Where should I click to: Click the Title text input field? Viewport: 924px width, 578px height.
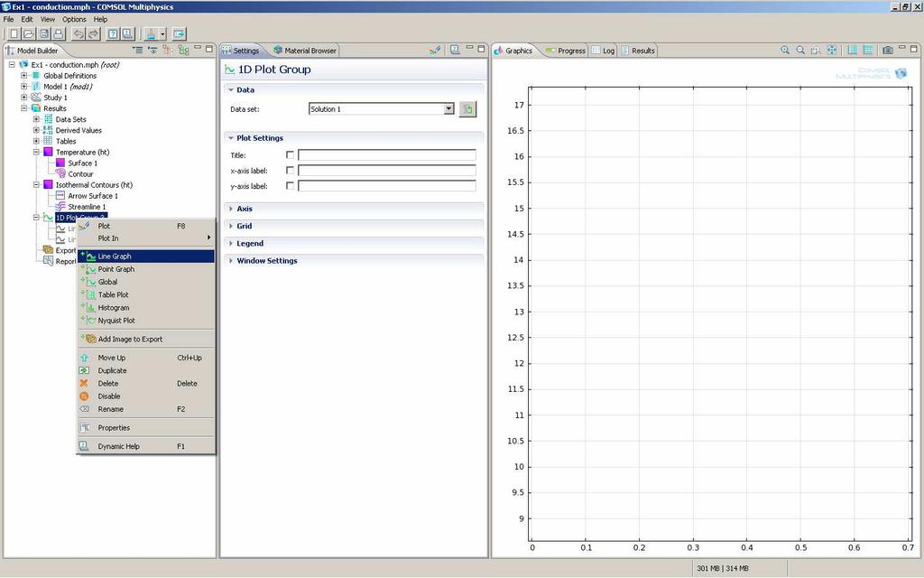tap(386, 155)
